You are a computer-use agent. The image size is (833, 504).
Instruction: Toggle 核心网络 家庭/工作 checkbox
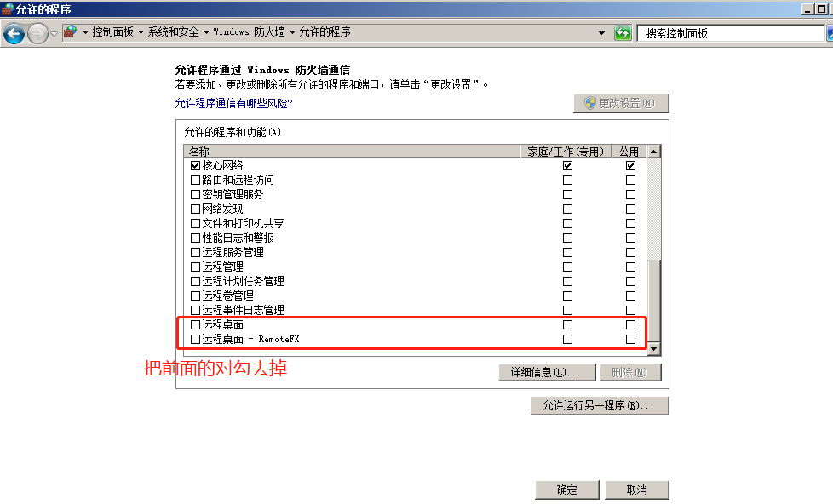point(567,166)
